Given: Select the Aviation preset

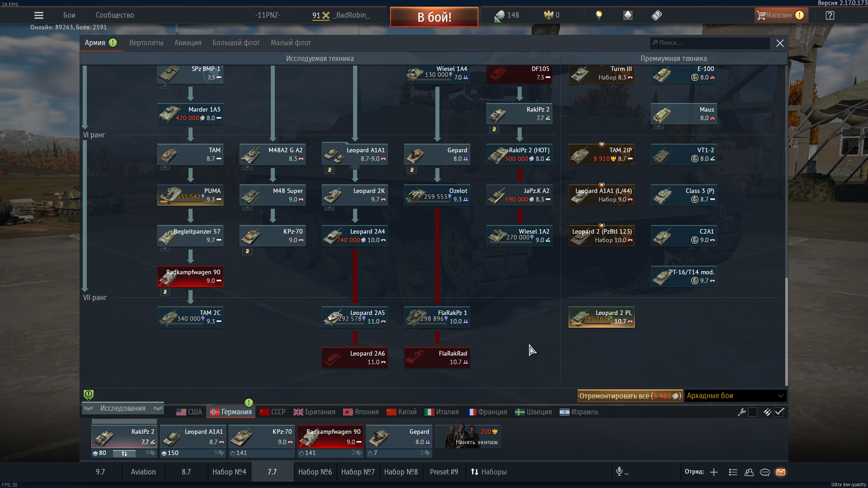Looking at the screenshot, I should point(143,472).
